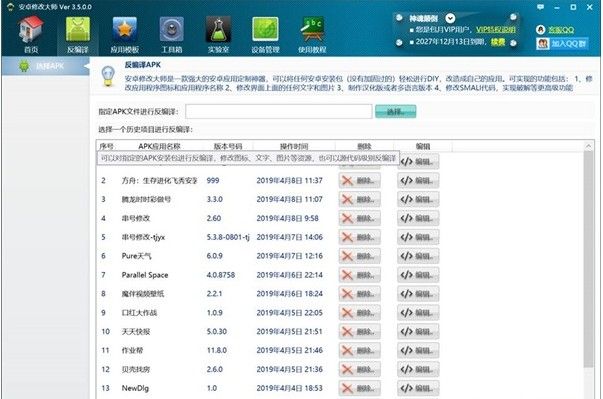Click the feedback chat icon in title bar

point(540,7)
